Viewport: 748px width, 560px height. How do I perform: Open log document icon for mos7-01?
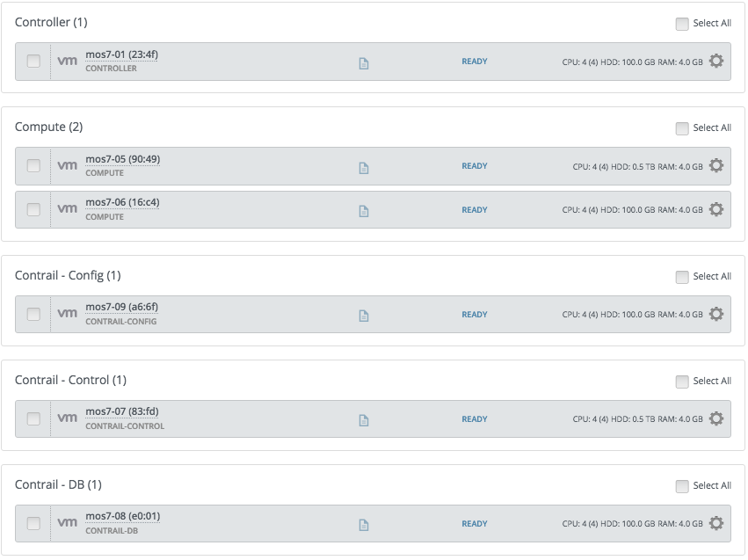tap(364, 63)
